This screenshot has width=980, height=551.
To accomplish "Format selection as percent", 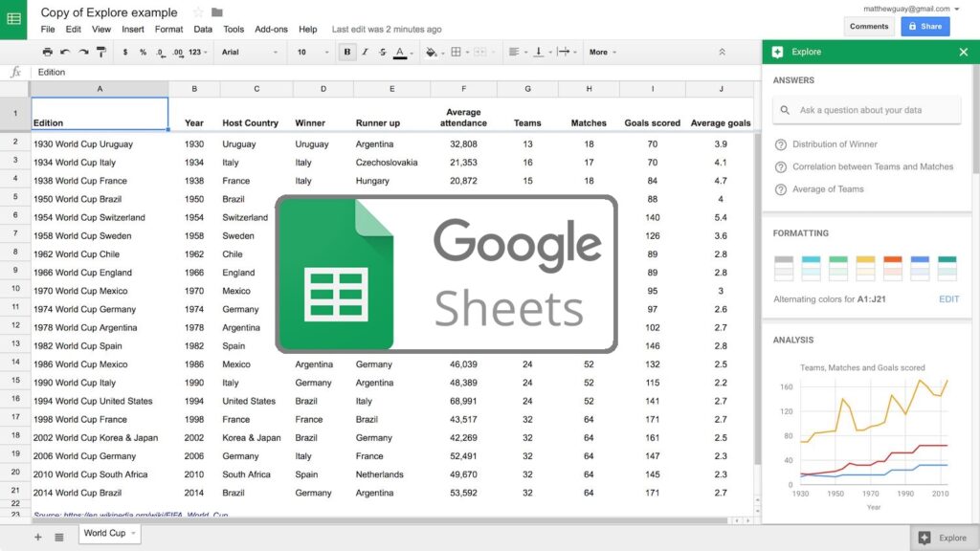I will pyautogui.click(x=145, y=52).
